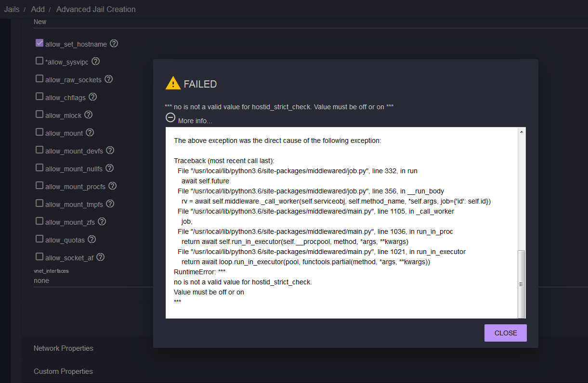Open help for allow_mount_zfs
The height and width of the screenshot is (383, 588).
pyautogui.click(x=102, y=221)
